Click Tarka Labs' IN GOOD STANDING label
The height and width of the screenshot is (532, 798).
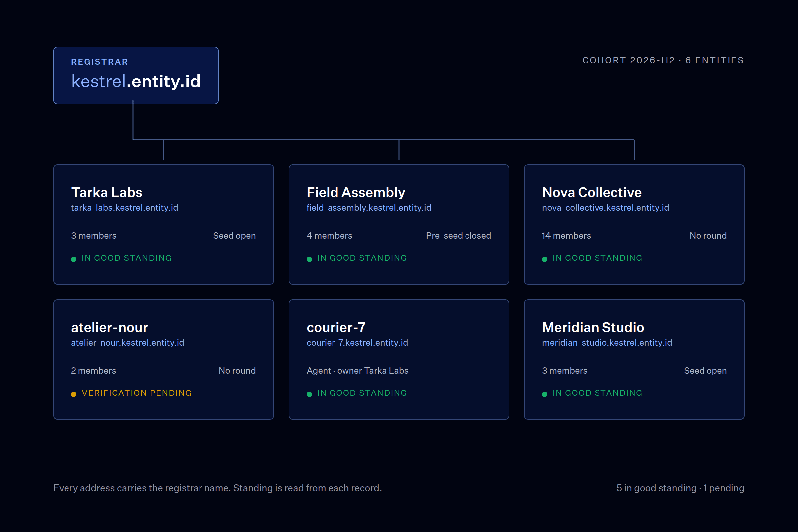(127, 258)
